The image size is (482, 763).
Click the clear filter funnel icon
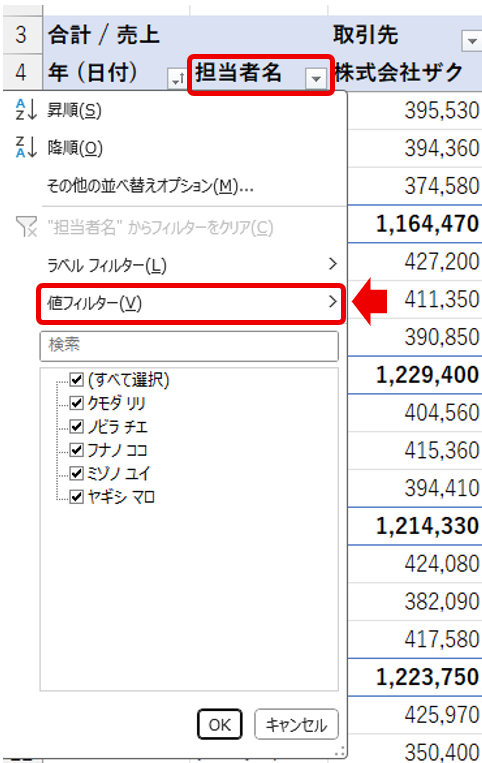pyautogui.click(x=26, y=227)
